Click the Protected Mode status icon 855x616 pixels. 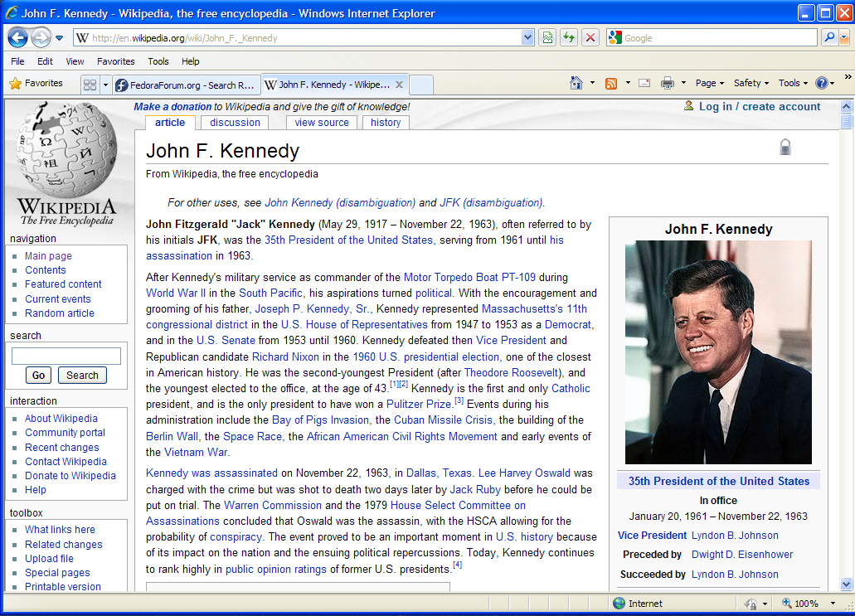pyautogui.click(x=751, y=604)
